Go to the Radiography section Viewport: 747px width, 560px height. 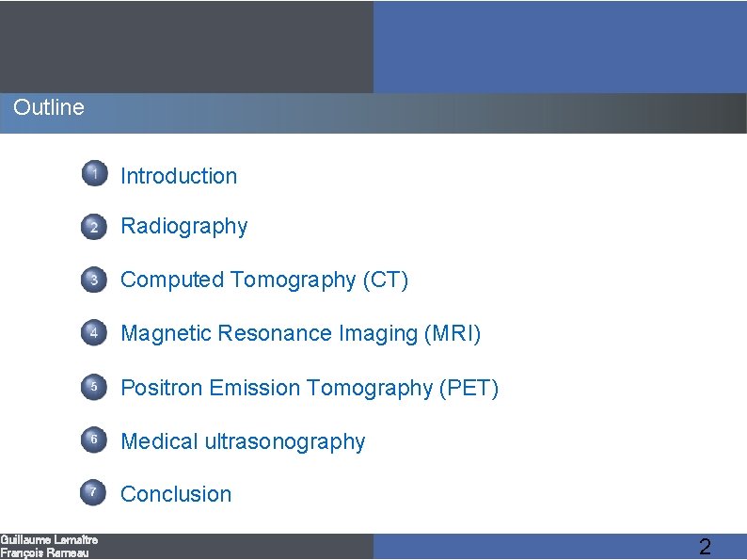tap(183, 227)
